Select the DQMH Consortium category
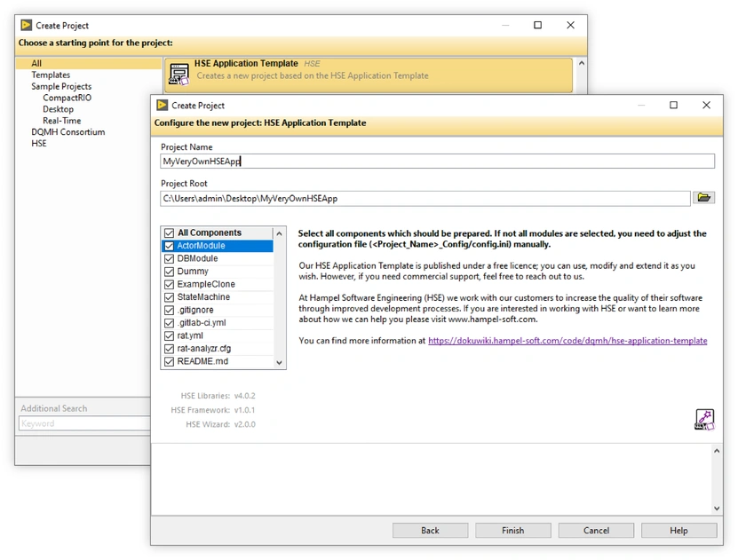This screenshot has height=560, width=738. (69, 131)
